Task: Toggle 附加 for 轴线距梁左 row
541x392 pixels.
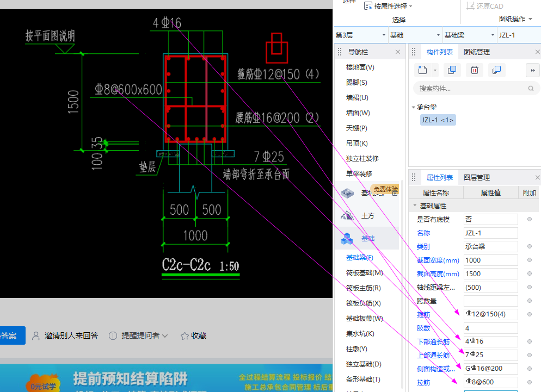Action: point(530,287)
